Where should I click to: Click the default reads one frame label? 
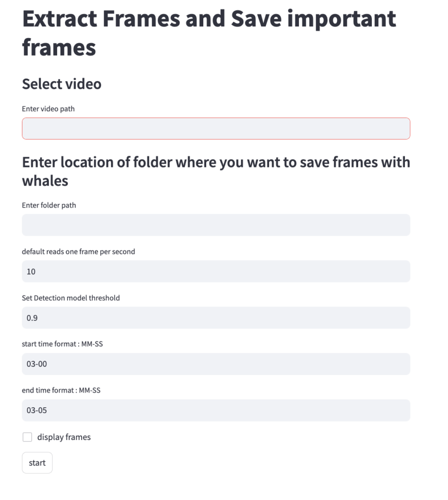[79, 251]
